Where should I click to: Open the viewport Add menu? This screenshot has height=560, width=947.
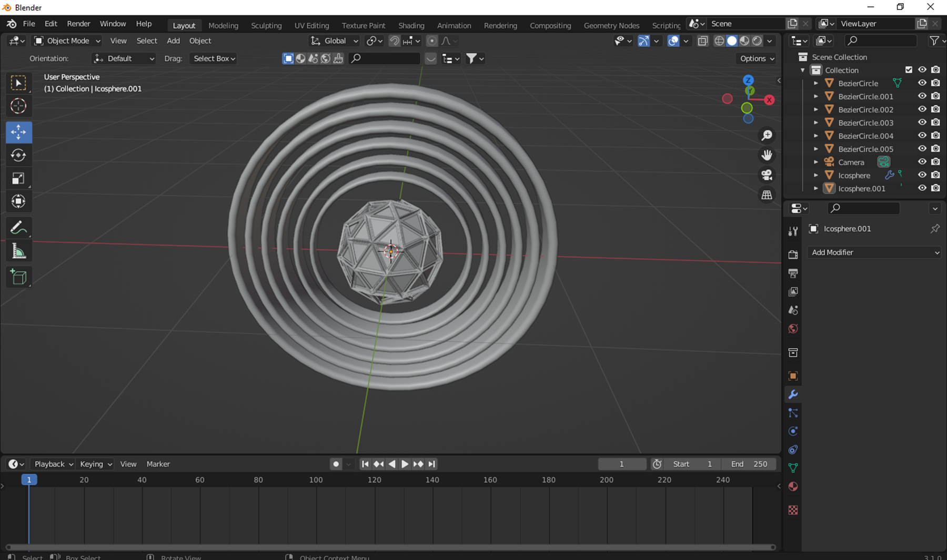[173, 41]
